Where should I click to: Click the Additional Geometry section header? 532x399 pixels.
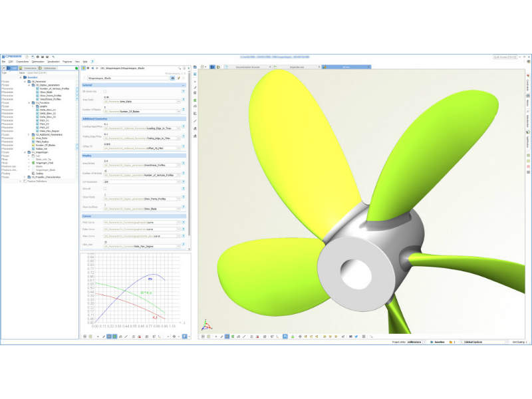(134, 119)
